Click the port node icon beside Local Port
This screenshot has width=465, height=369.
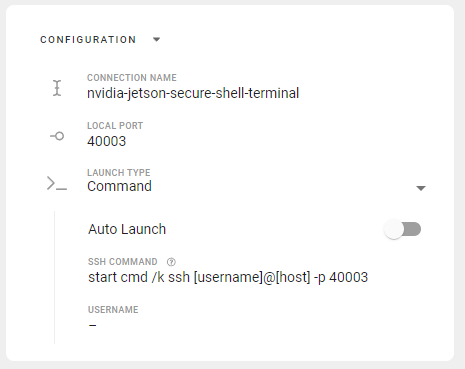[x=57, y=136]
